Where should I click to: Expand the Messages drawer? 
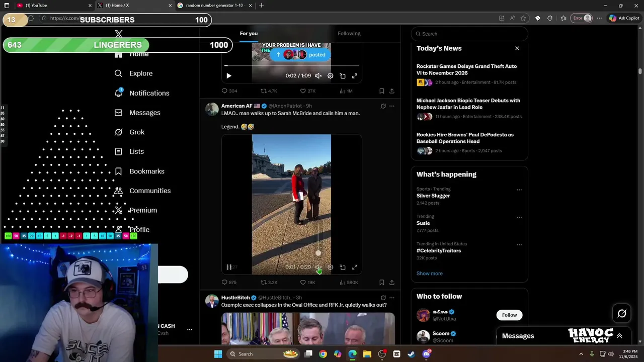tap(619, 336)
